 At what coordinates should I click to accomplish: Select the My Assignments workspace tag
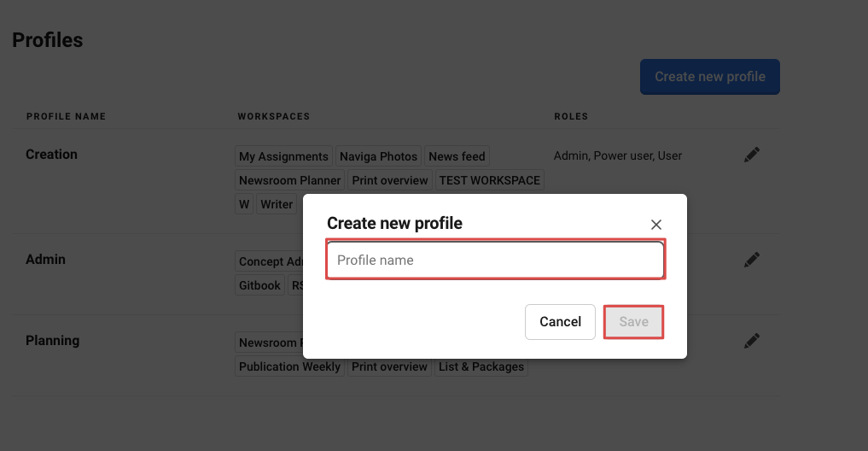click(x=283, y=156)
